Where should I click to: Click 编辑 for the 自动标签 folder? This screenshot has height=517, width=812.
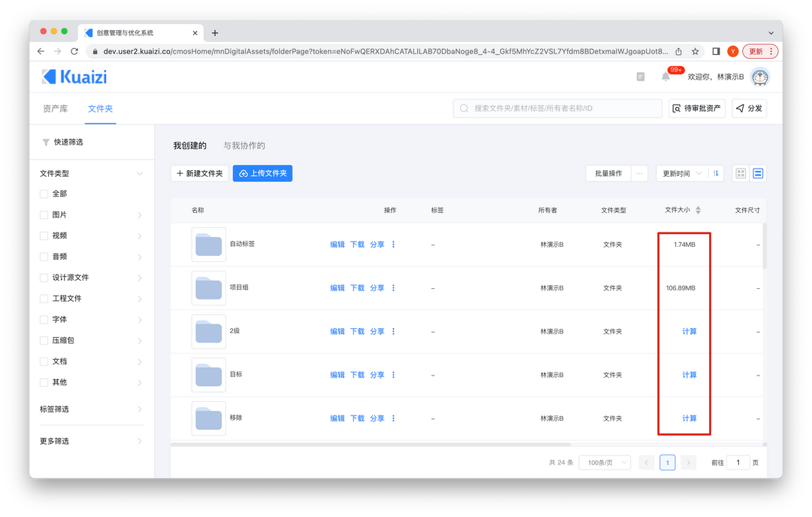click(338, 245)
